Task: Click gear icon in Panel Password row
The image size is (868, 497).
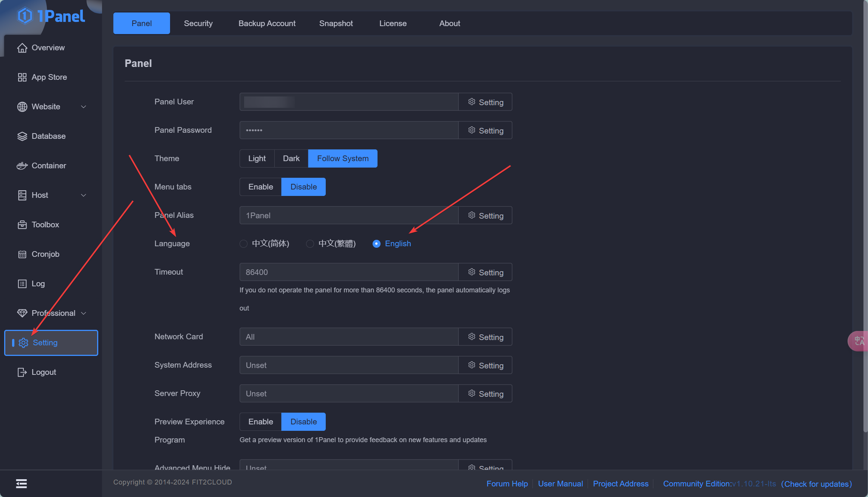Action: pyautogui.click(x=472, y=130)
